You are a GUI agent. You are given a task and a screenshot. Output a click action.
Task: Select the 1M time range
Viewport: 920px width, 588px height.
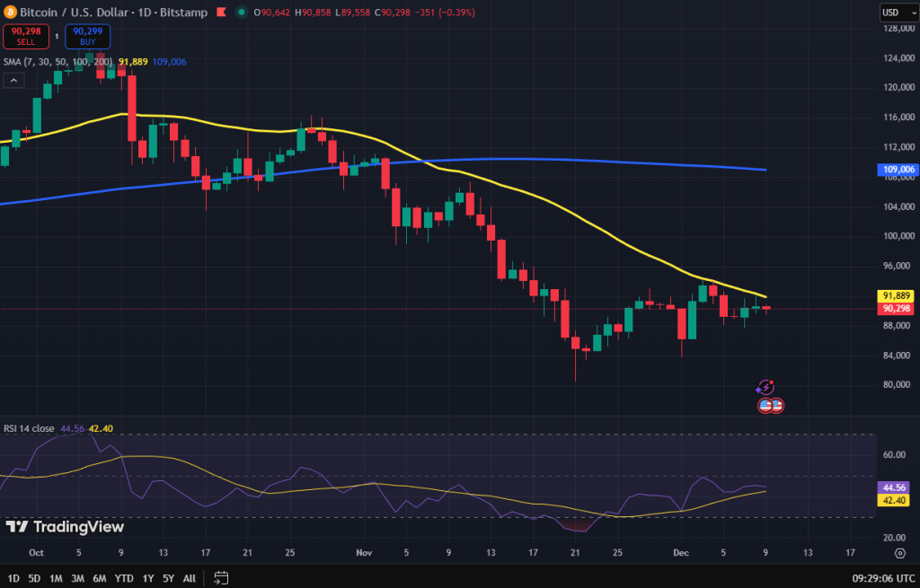click(x=56, y=579)
